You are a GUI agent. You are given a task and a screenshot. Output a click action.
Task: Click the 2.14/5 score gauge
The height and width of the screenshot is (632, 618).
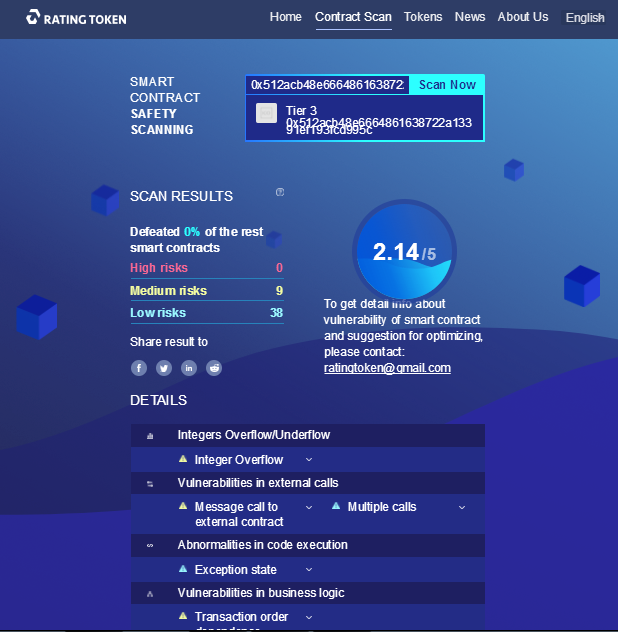(404, 251)
